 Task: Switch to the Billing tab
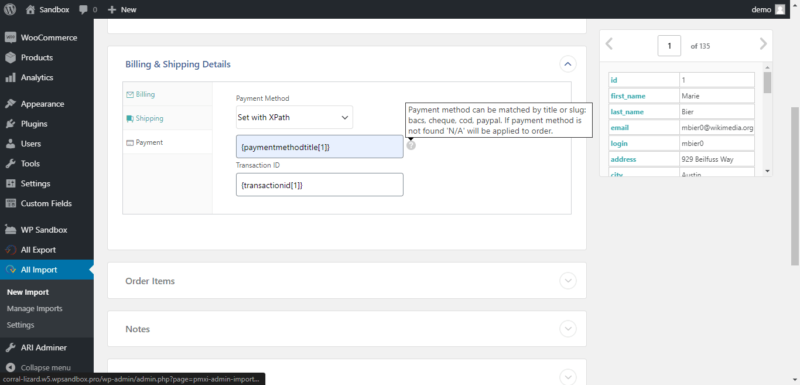point(167,94)
